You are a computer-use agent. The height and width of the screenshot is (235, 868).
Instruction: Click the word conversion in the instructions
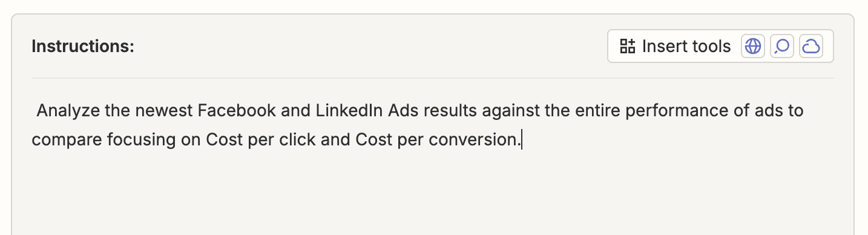[473, 140]
